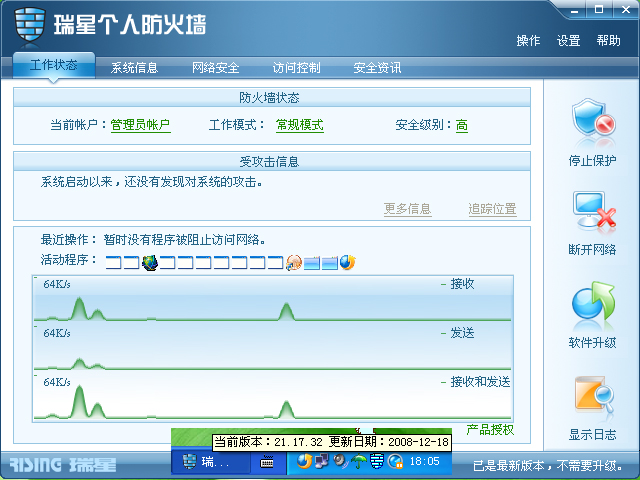Click the 当前帐户 label
640x480 pixels.
click(78, 124)
